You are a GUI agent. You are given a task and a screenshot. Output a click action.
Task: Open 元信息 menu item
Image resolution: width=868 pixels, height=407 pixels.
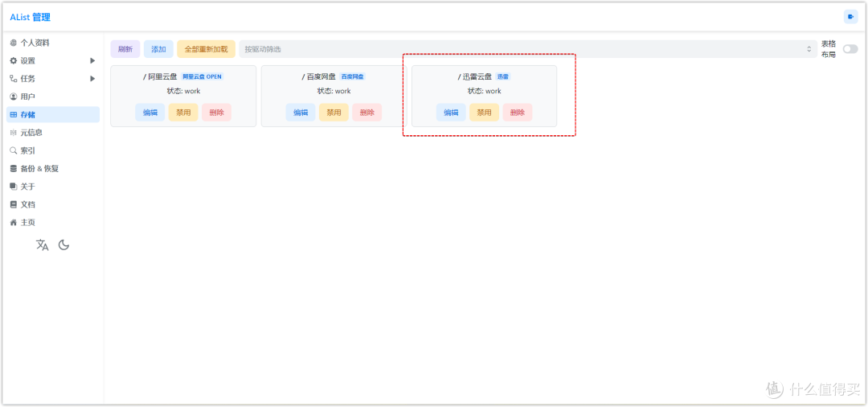tap(53, 133)
